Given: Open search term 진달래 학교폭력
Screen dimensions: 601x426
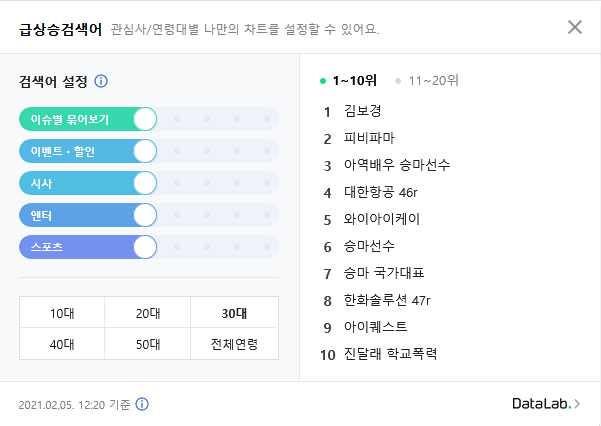Looking at the screenshot, I should pyautogui.click(x=390, y=354).
